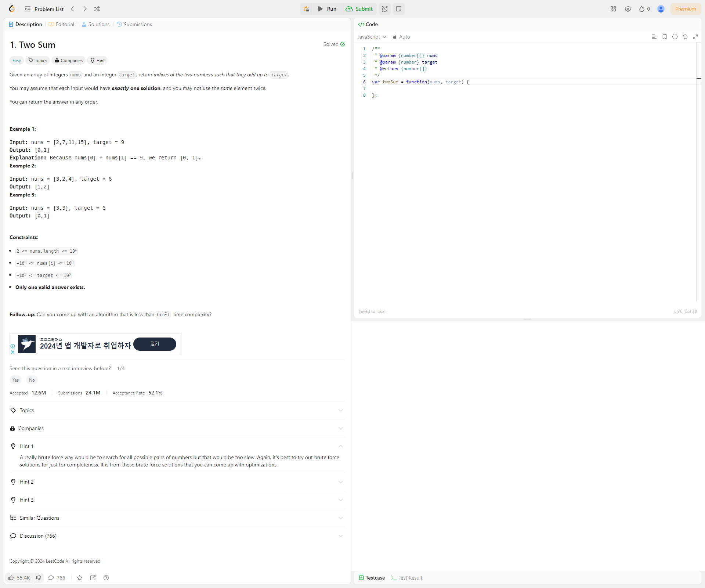
Task: Open the layout grid icon
Action: (613, 9)
